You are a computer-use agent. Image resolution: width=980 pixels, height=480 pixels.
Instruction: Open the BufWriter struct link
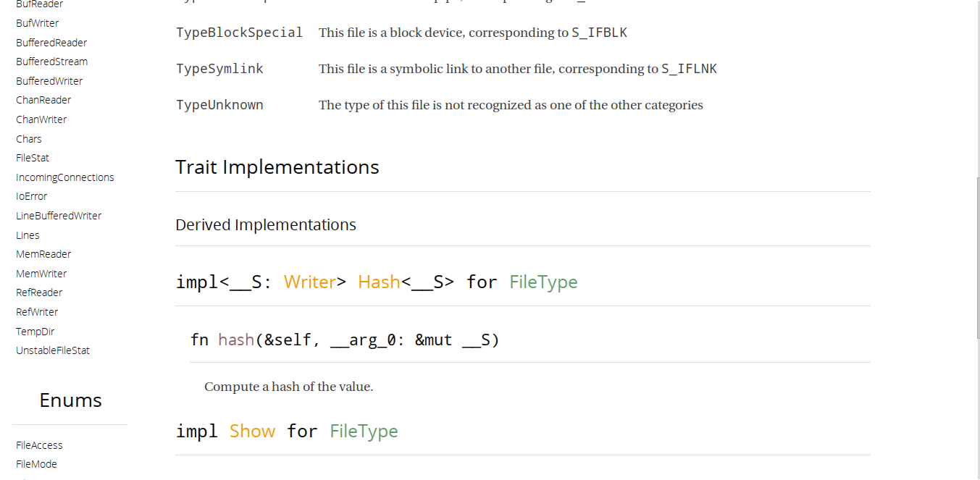coord(38,23)
